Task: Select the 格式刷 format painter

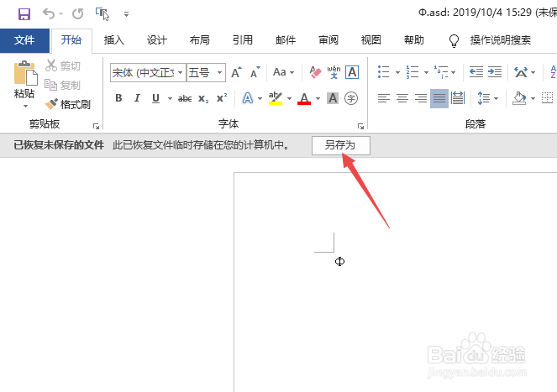Action: pos(67,104)
